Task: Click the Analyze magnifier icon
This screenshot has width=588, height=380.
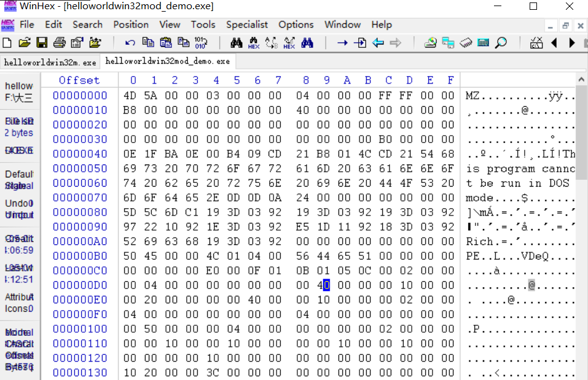Action: coord(501,43)
